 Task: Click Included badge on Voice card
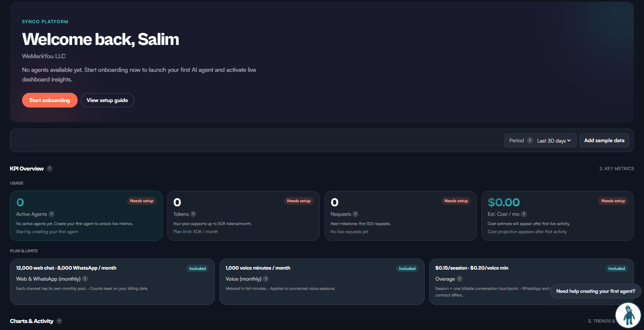(407, 268)
